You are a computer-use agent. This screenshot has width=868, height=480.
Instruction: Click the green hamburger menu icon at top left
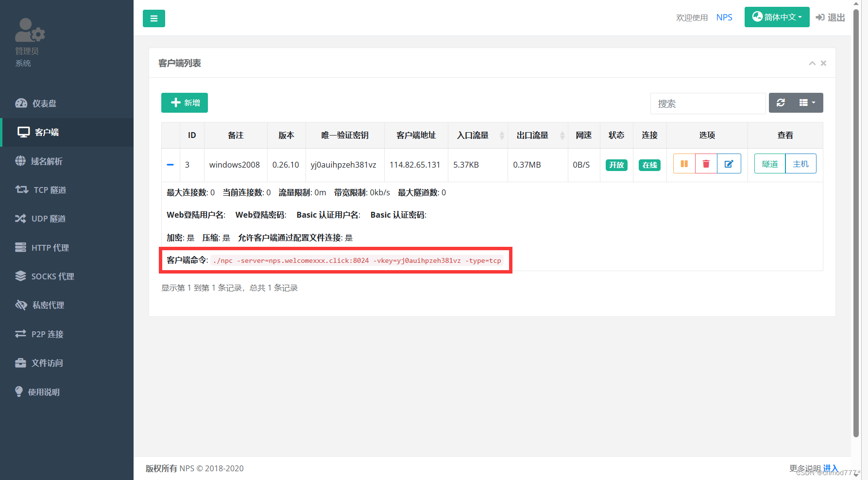tap(153, 18)
